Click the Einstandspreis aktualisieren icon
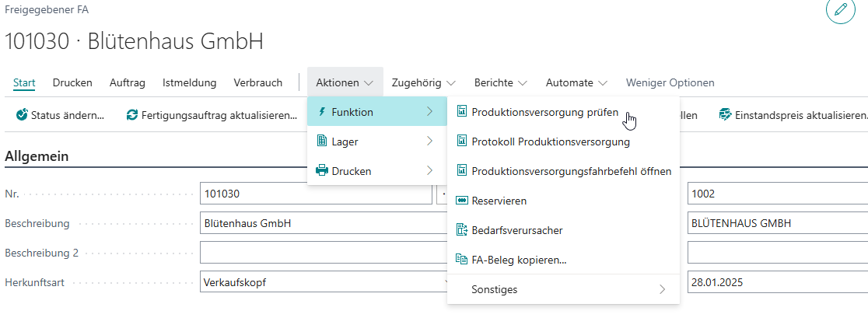 (726, 115)
